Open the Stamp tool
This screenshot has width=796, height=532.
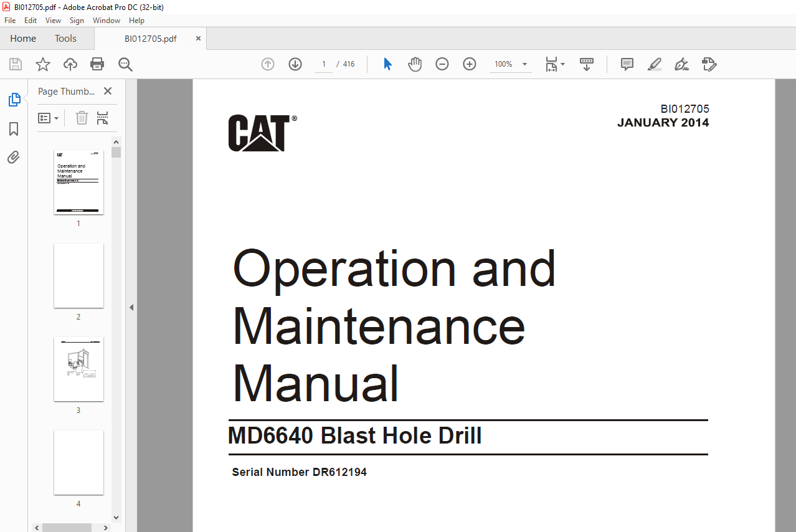click(x=709, y=64)
